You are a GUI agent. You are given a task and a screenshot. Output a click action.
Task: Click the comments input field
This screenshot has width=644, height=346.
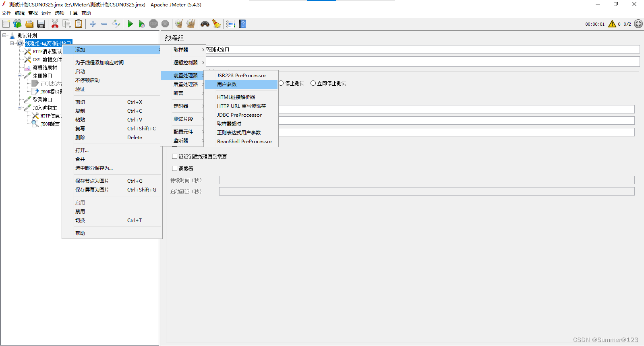click(x=422, y=62)
